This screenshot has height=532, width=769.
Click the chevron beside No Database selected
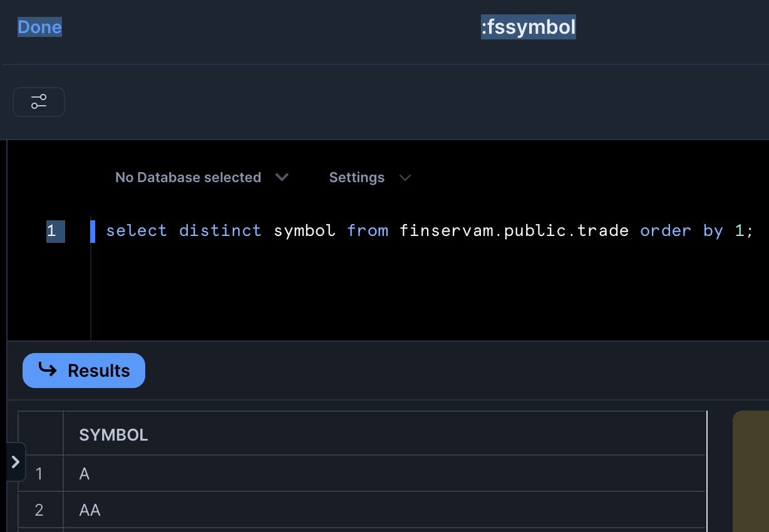pyautogui.click(x=282, y=178)
